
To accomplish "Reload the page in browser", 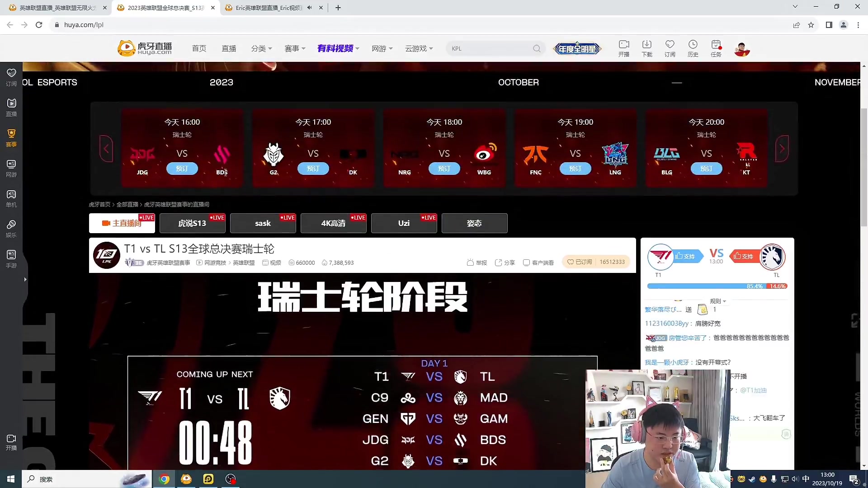I will 39,25.
